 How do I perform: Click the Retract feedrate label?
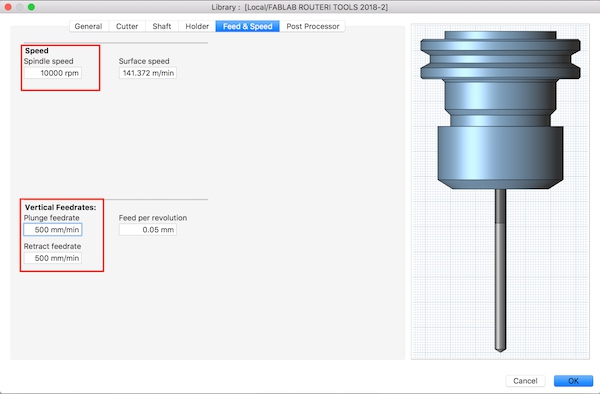point(52,246)
